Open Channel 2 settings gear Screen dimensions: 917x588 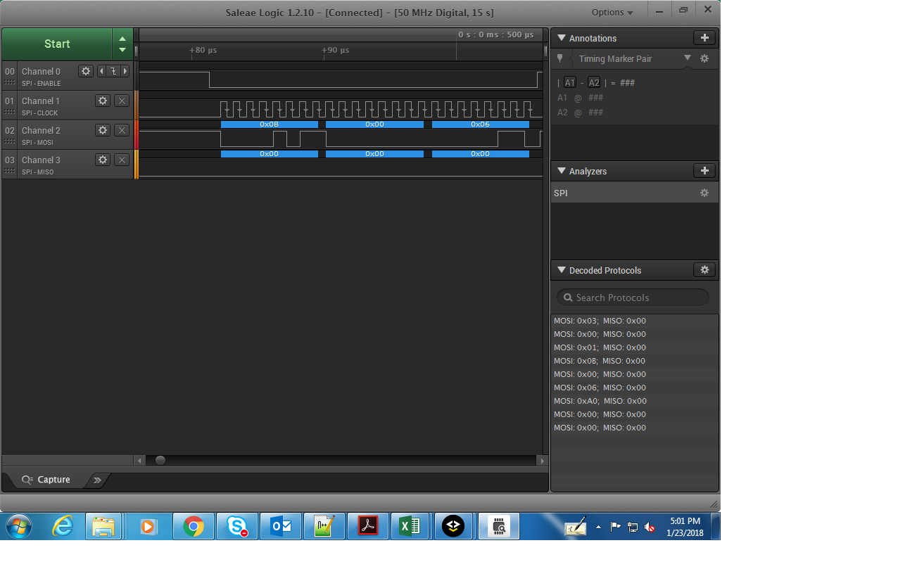tap(103, 130)
